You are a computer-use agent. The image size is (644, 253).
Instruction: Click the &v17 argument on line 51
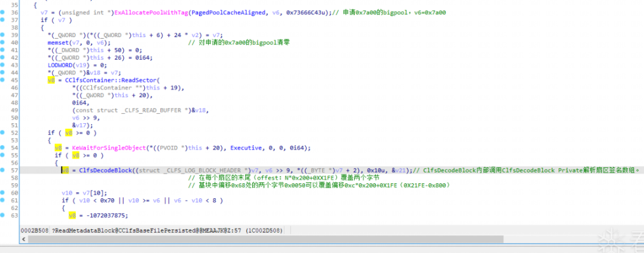pyautogui.click(x=80, y=126)
